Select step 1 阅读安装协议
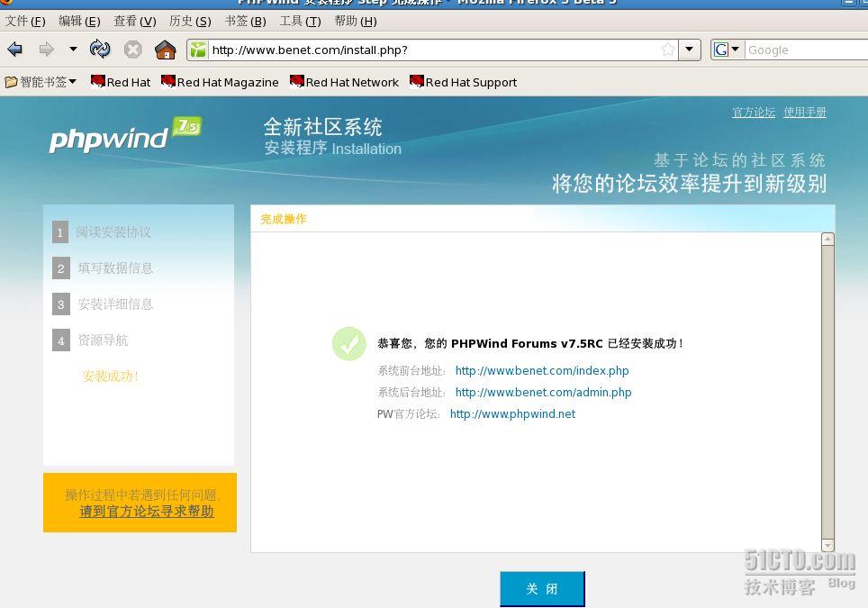The width and height of the screenshot is (868, 608). coord(102,232)
